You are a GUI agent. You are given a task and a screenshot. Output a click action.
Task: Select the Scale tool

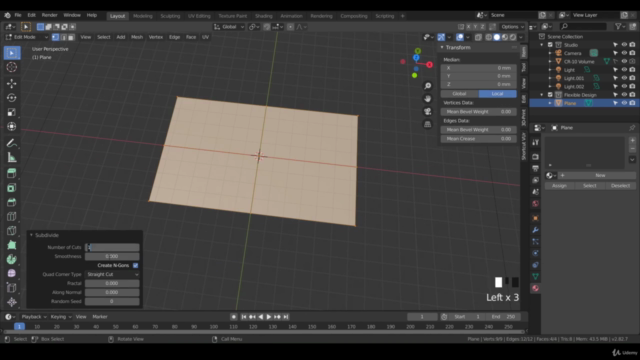coord(11,112)
